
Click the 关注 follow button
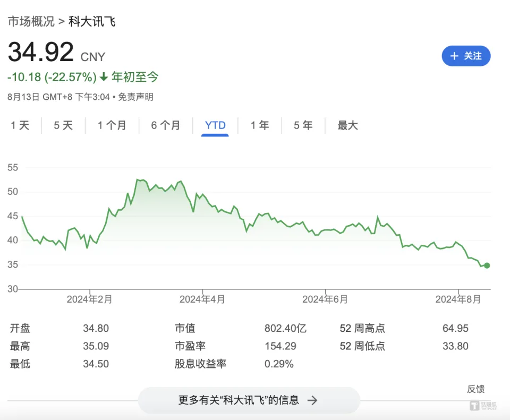[x=466, y=56]
